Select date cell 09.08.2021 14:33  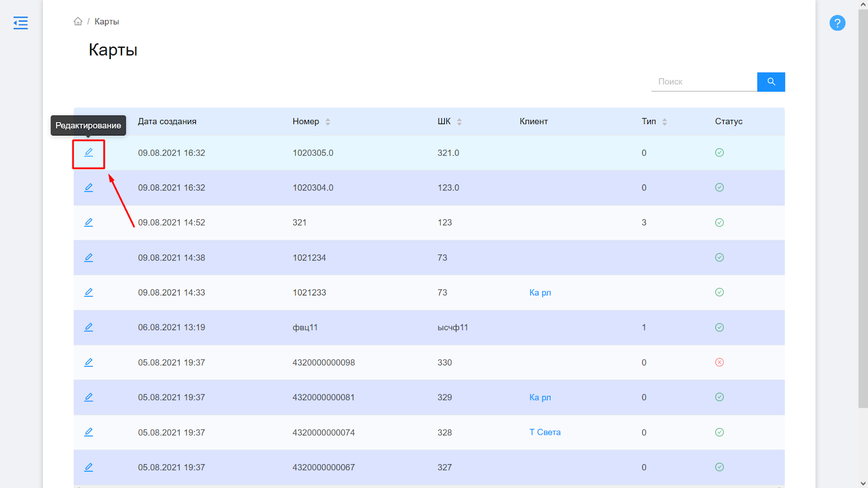click(x=171, y=293)
